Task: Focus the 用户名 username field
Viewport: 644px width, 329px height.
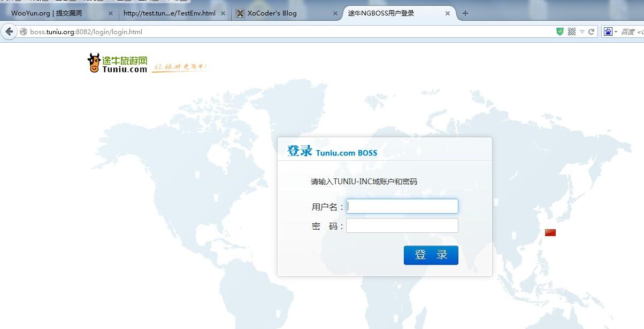Action: pyautogui.click(x=402, y=206)
